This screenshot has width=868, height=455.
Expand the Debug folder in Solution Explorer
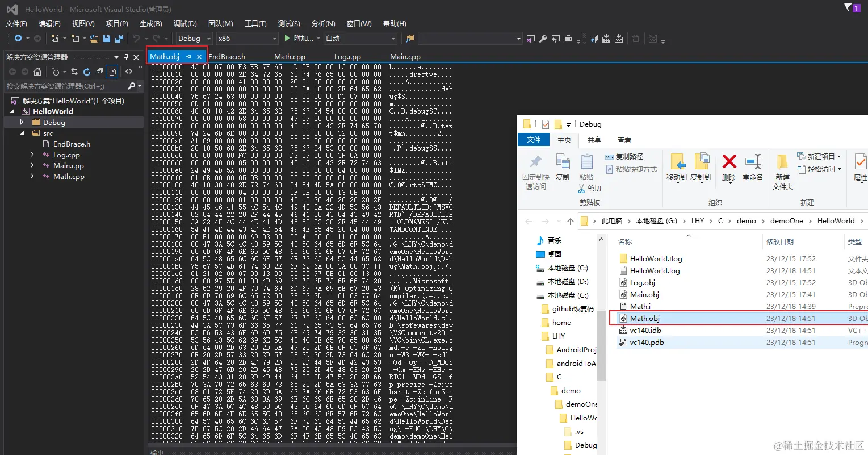coord(22,122)
